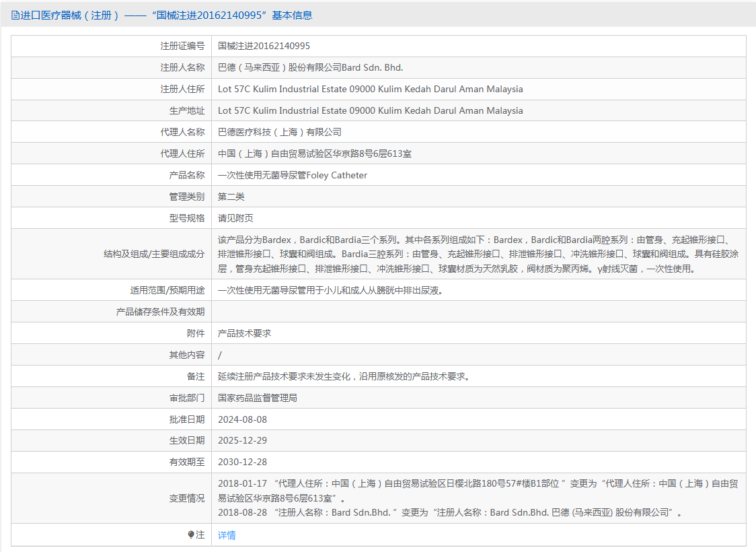Click the intended use text about 膀胱中排出尿液
Screen dimensions: 756x552
click(x=330, y=290)
